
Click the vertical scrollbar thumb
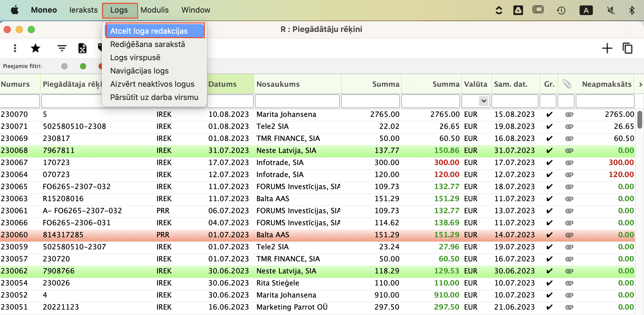(640, 120)
